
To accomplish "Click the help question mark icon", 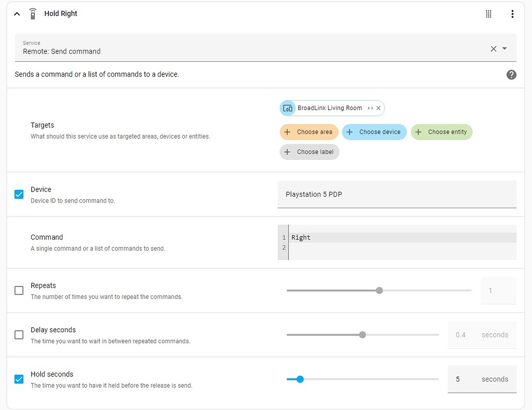I will (511, 74).
